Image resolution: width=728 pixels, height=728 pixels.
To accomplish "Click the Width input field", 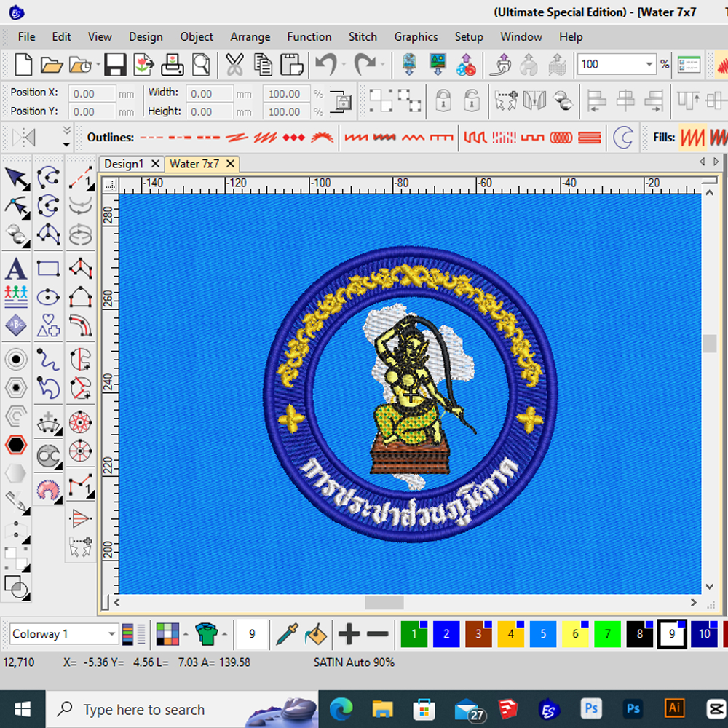I will (210, 93).
